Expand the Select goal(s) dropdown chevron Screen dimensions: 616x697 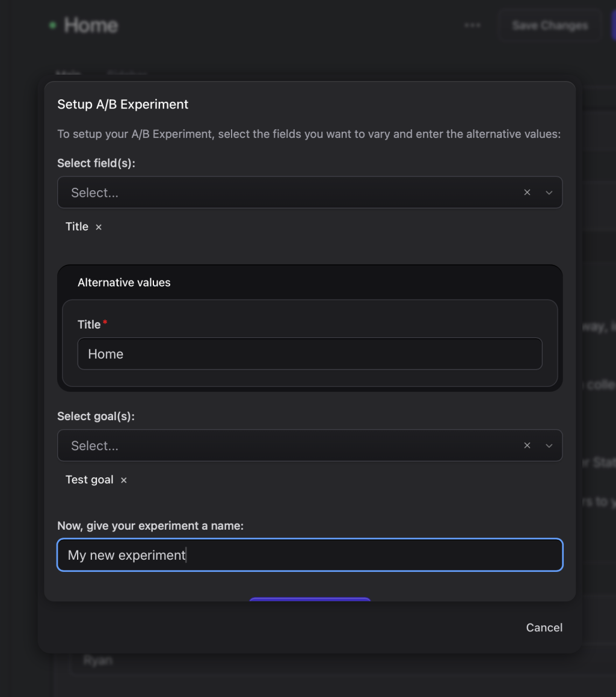549,445
